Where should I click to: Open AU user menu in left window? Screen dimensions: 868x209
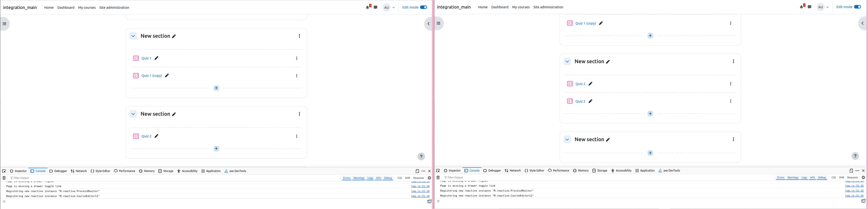coord(389,7)
